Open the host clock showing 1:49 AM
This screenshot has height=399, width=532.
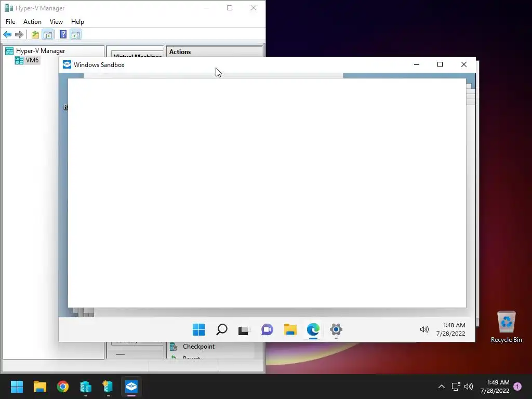[x=495, y=387]
